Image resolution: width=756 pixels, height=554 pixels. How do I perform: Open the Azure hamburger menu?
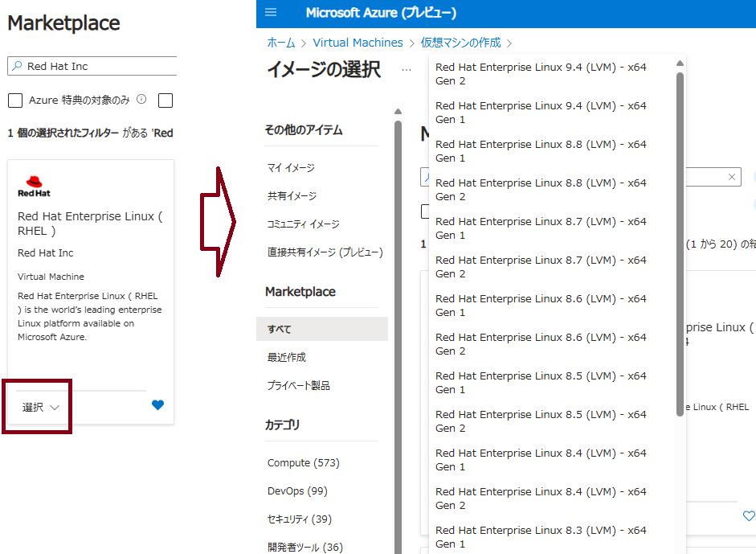(271, 12)
